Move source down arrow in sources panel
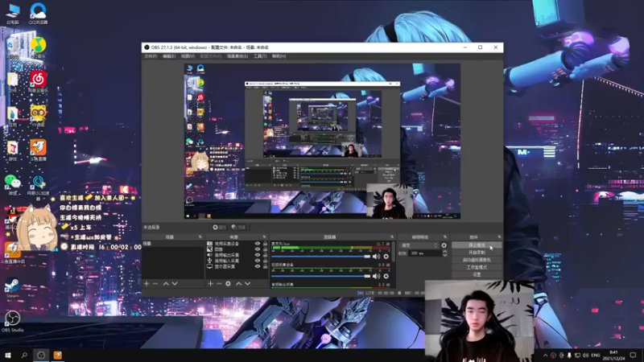 coord(247,284)
